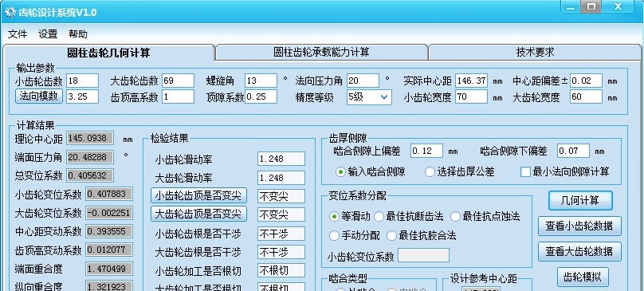The width and height of the screenshot is (644, 291).
Task: Click the 齿顶高系数 input field
Action: click(x=179, y=96)
